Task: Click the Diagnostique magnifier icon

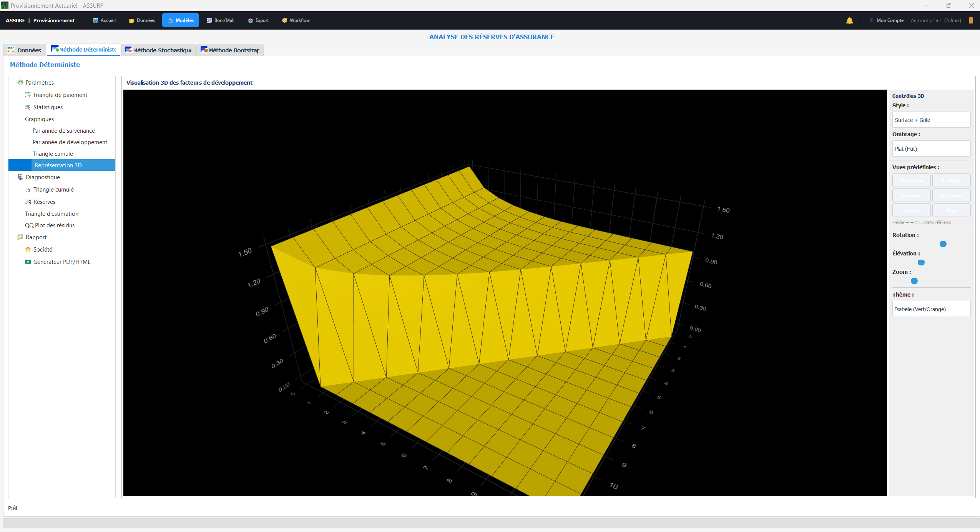Action: tap(20, 177)
